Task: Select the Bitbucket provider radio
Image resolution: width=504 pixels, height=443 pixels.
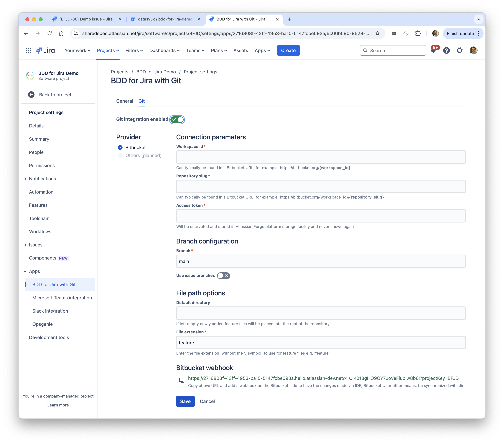Action: [x=120, y=147]
